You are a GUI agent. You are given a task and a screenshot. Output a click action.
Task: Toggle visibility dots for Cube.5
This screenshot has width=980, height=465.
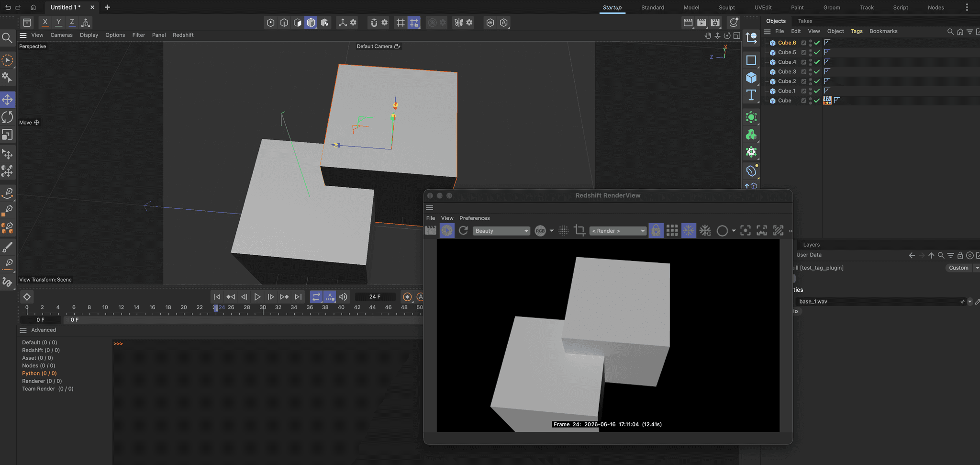tap(810, 53)
